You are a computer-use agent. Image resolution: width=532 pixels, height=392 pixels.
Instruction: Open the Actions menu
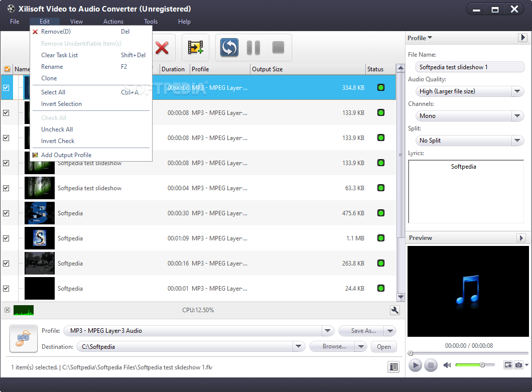pyautogui.click(x=113, y=22)
